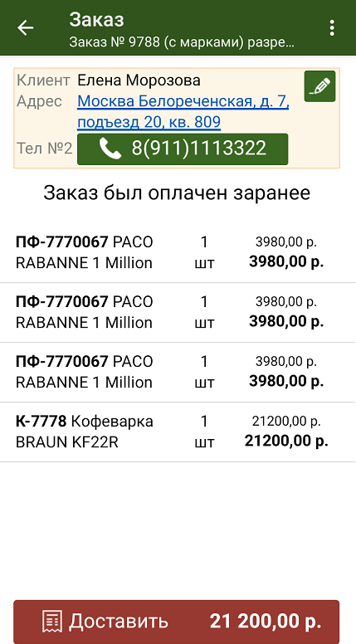Click the receipt icon on Доставить button
Viewport: 356px width, 644px height.
pyautogui.click(x=52, y=622)
